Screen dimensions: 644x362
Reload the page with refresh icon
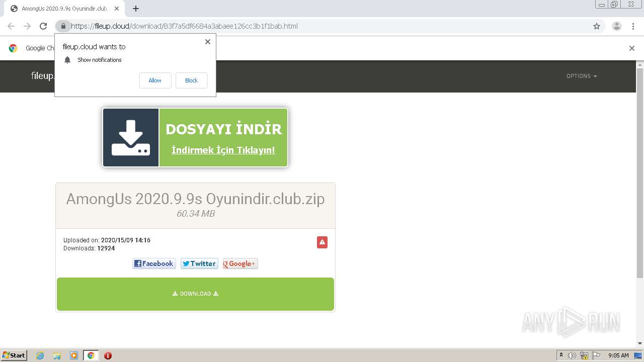point(43,26)
